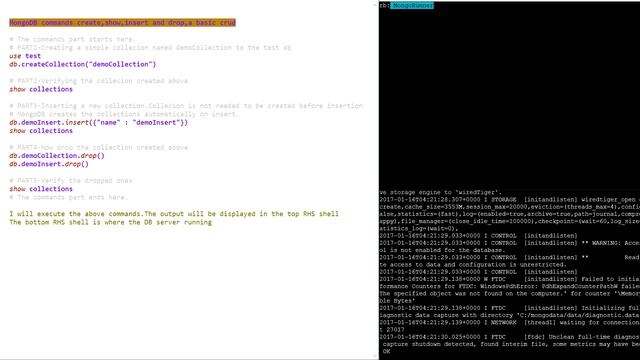Screen dimensions: 640x360
Task: Click the 'formance Counters for FTDC: WindowsPdhError' line
Action: pyautogui.click(x=509, y=287)
